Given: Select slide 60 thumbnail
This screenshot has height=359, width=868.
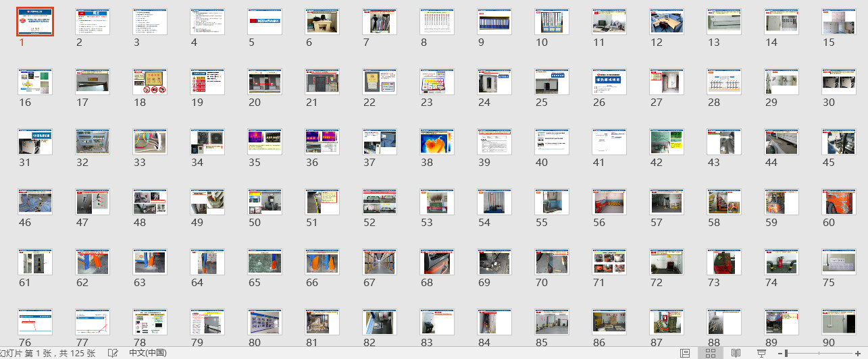Looking at the screenshot, I should click(x=839, y=202).
